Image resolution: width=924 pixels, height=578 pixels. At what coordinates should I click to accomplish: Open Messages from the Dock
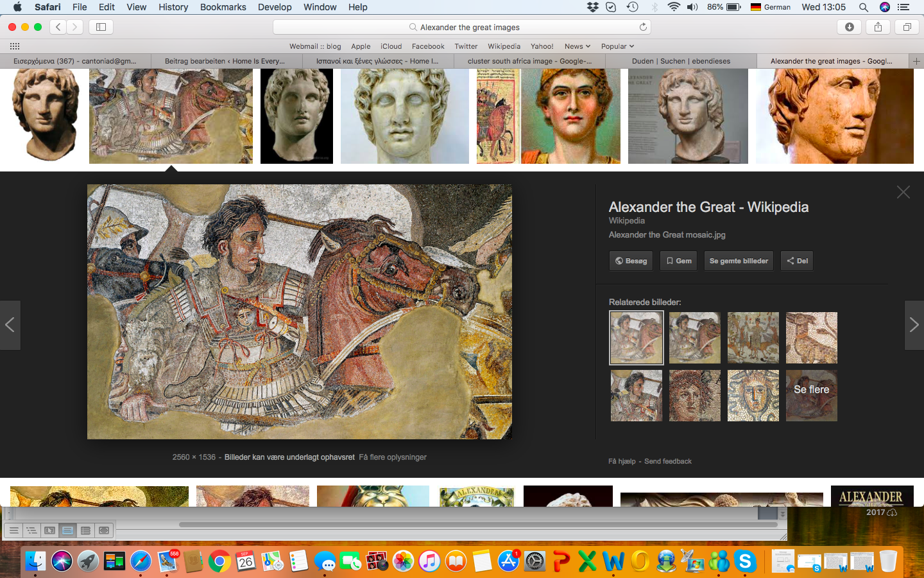pos(325,562)
